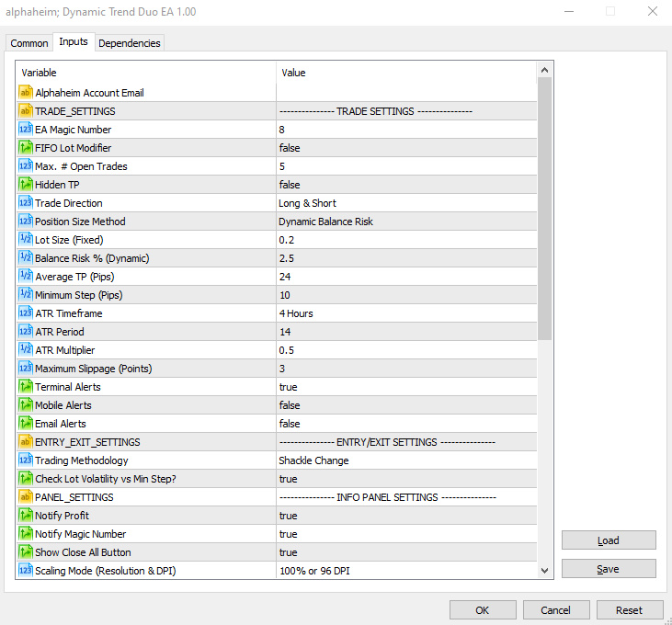672x625 pixels.
Task: Open Scaling Mode '100% or 96 DPI' list
Action: point(406,571)
